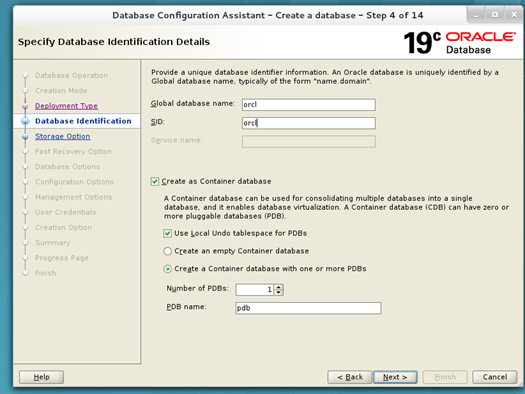Viewport: 525px width, 394px height.
Task: Click the PDB name text field
Action: (x=308, y=308)
